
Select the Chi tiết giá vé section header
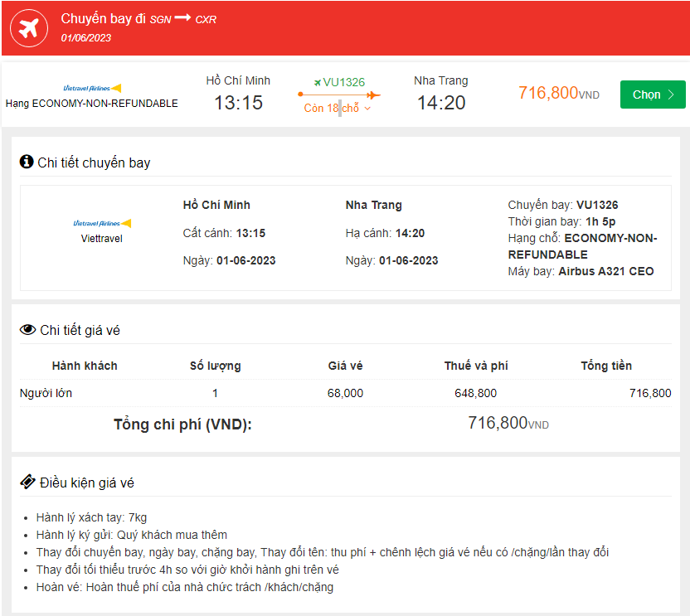pyautogui.click(x=80, y=330)
